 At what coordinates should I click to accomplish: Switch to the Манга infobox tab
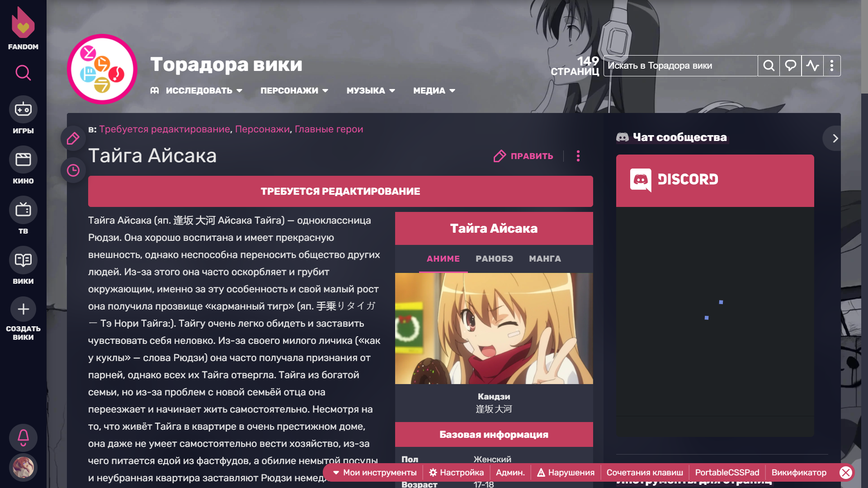coord(545,259)
